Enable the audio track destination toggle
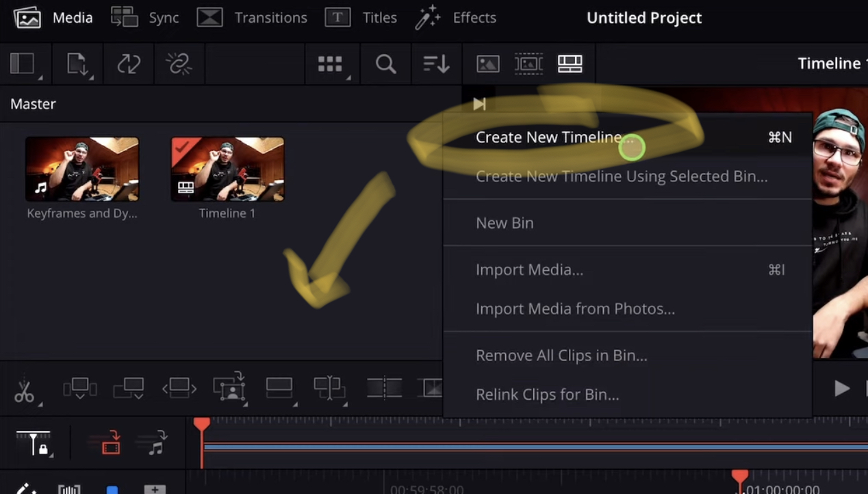The image size is (868, 494). [155, 443]
